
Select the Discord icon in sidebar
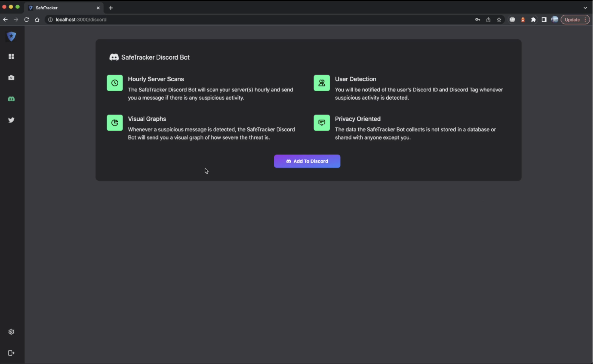click(11, 99)
